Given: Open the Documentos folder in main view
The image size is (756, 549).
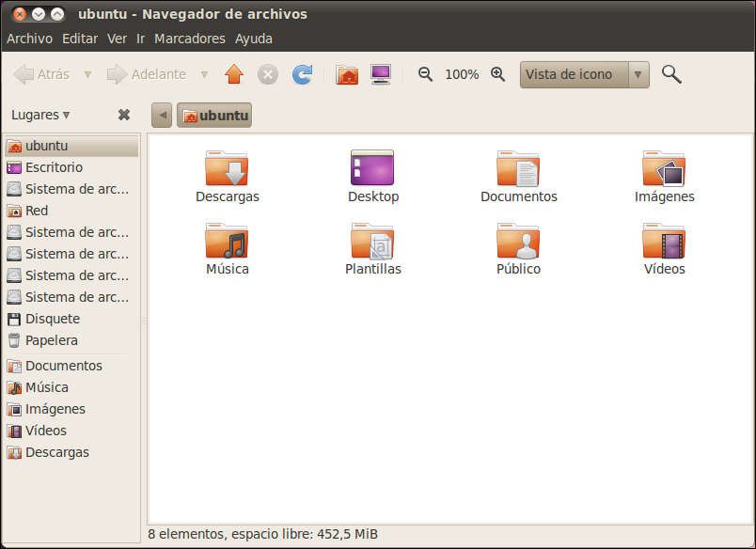Looking at the screenshot, I should (518, 168).
